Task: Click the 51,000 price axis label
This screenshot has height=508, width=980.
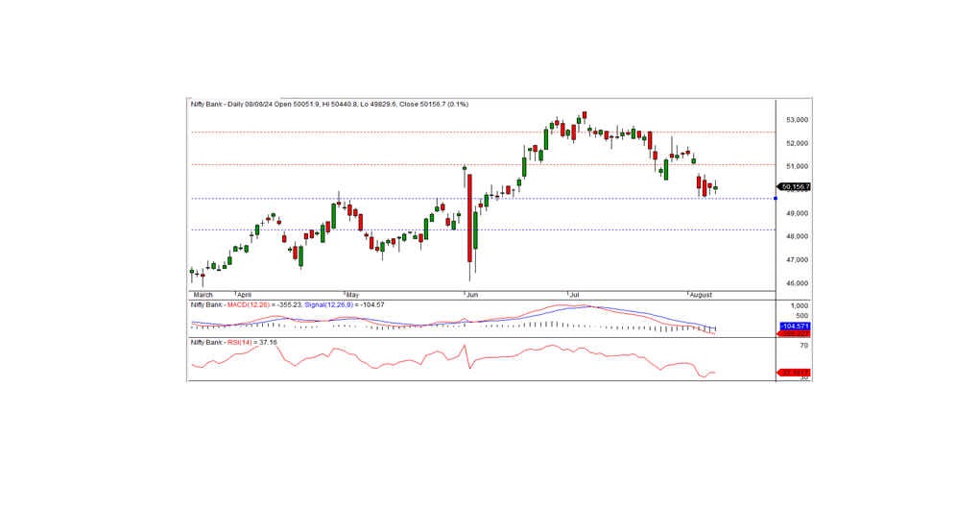Action: 797,166
